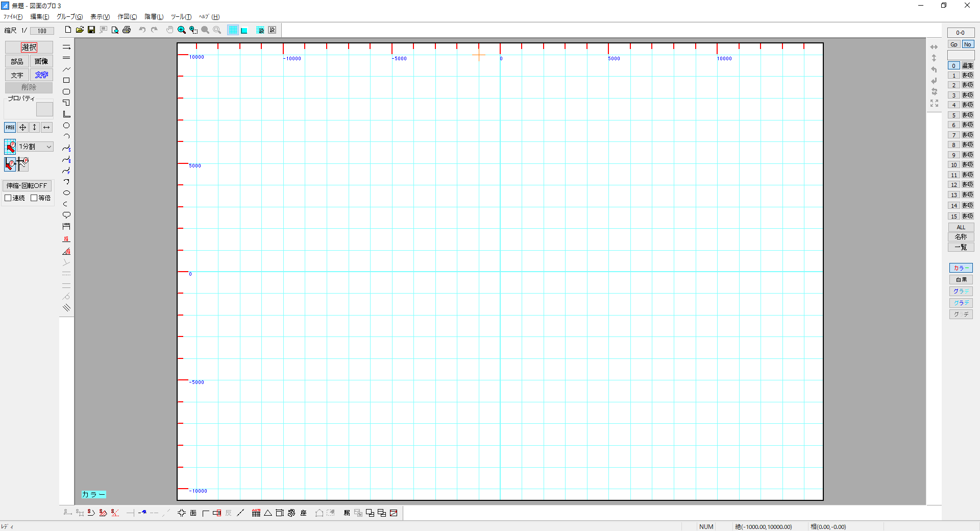Toggle the FREE movement mode button
980x531 pixels.
click(x=10, y=128)
